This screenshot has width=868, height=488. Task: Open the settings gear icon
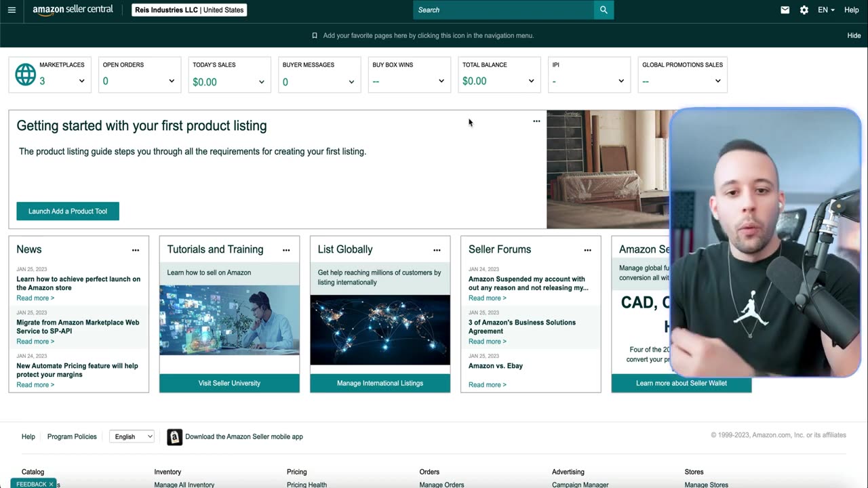click(x=804, y=10)
